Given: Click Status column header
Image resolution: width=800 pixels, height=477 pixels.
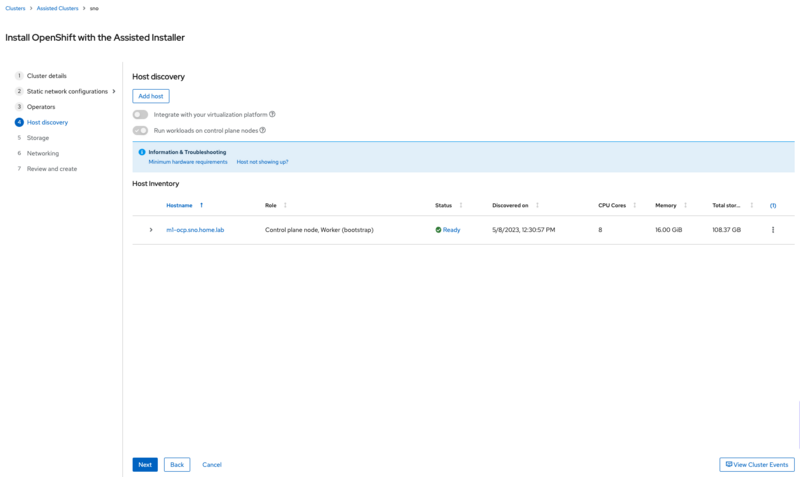Looking at the screenshot, I should point(443,205).
